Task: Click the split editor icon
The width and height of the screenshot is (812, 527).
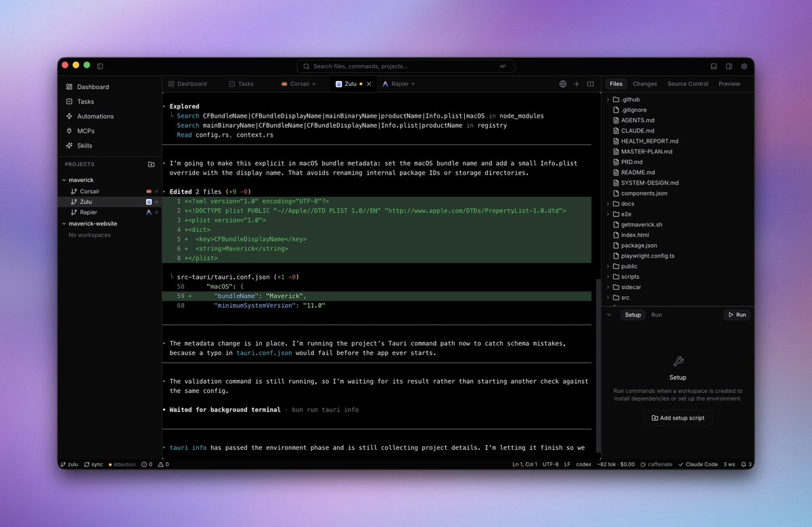Action: pyautogui.click(x=591, y=84)
